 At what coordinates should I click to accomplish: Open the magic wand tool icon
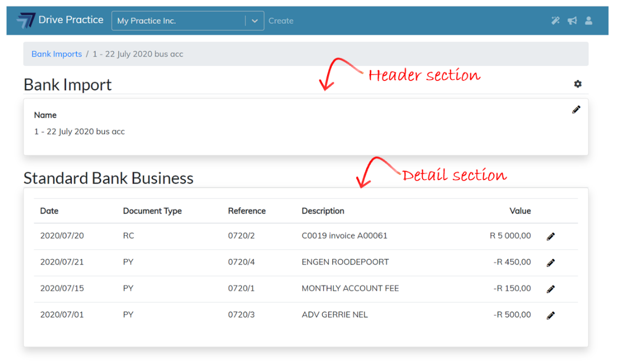555,21
